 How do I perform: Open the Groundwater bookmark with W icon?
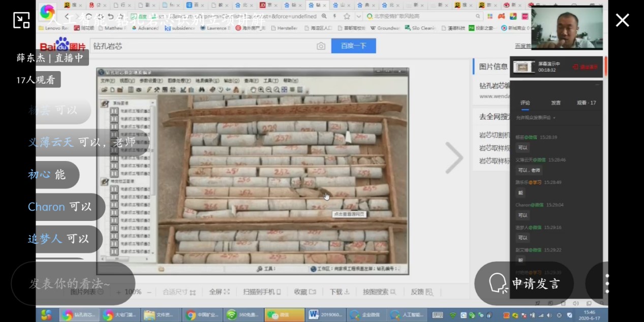pyautogui.click(x=385, y=28)
